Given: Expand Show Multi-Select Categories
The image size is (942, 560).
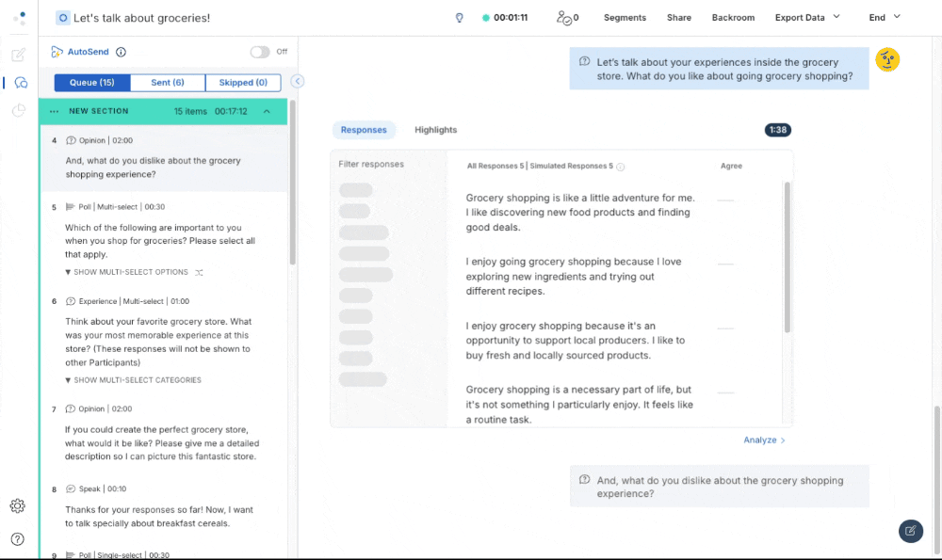Looking at the screenshot, I should (133, 380).
